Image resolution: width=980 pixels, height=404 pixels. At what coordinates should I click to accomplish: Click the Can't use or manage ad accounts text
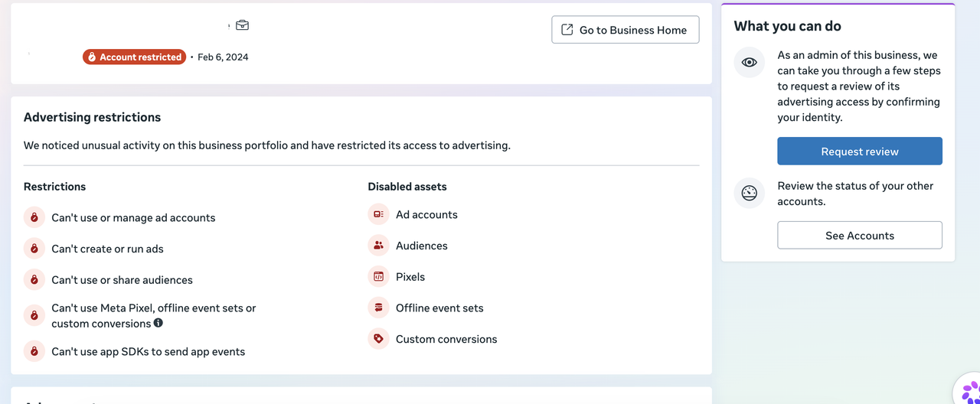pyautogui.click(x=133, y=218)
